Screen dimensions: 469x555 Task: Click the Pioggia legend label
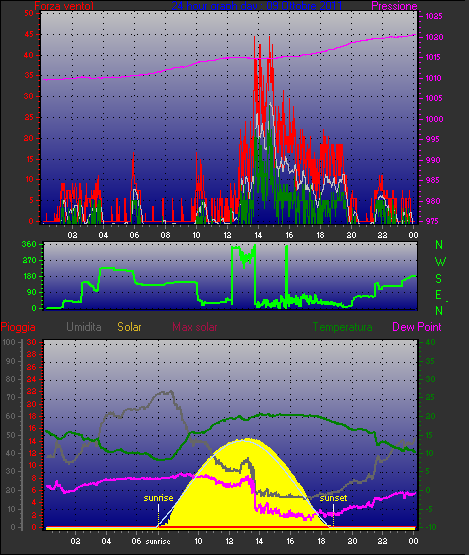click(x=18, y=327)
